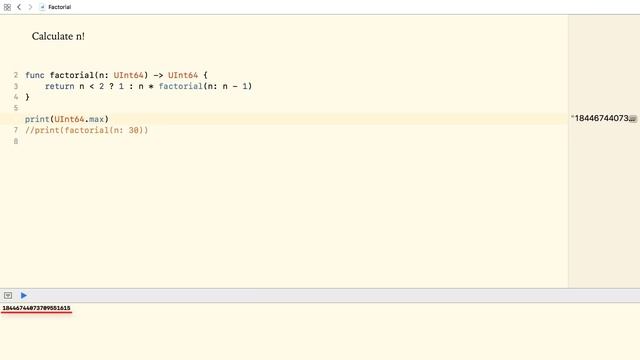Click the Factorial file icon in jump bar
This screenshot has width=640, height=360.
point(42,7)
